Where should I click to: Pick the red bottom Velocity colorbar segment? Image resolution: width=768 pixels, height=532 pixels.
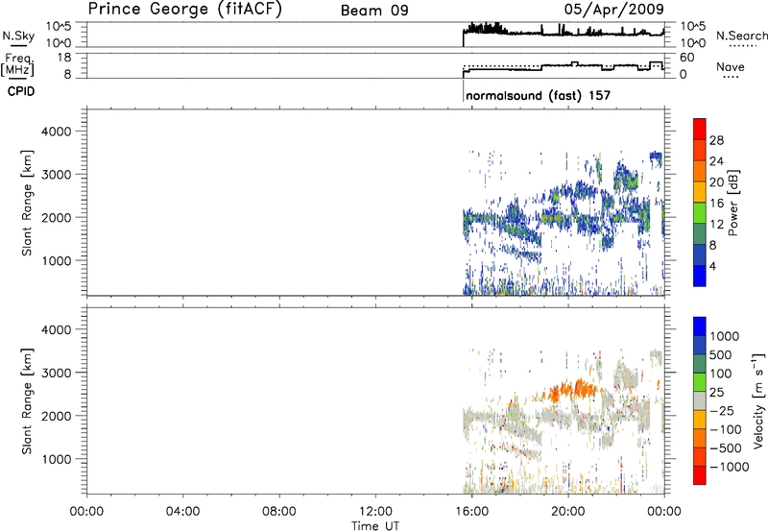coord(700,475)
